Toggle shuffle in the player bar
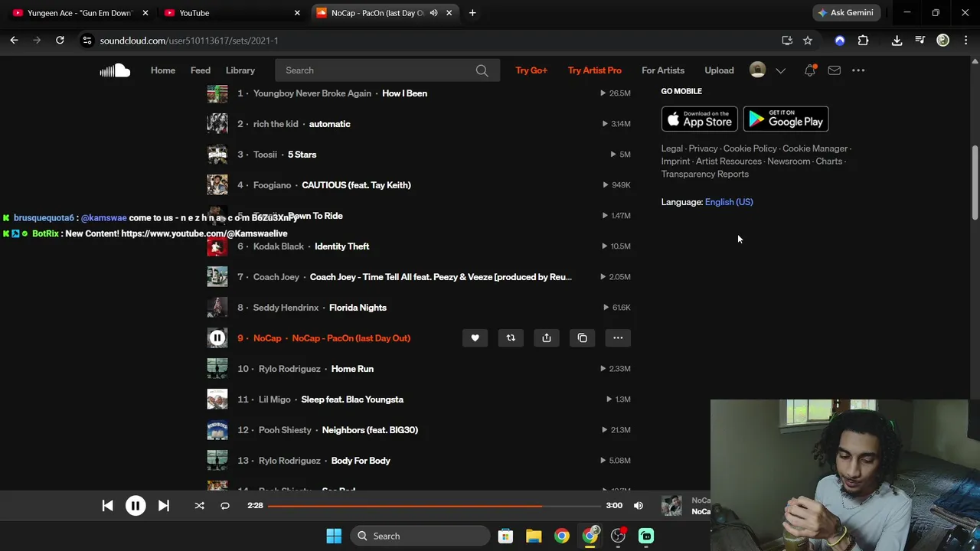 tap(199, 506)
